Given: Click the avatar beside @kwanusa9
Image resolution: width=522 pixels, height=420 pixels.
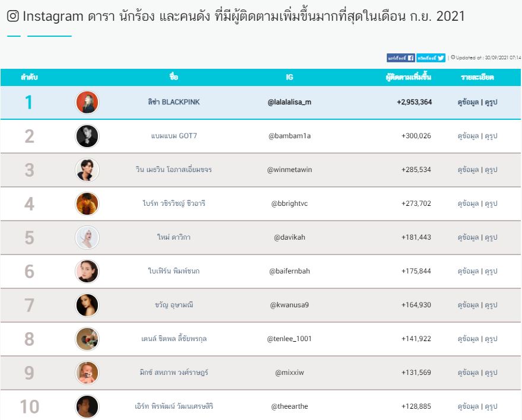Looking at the screenshot, I should pyautogui.click(x=87, y=305).
